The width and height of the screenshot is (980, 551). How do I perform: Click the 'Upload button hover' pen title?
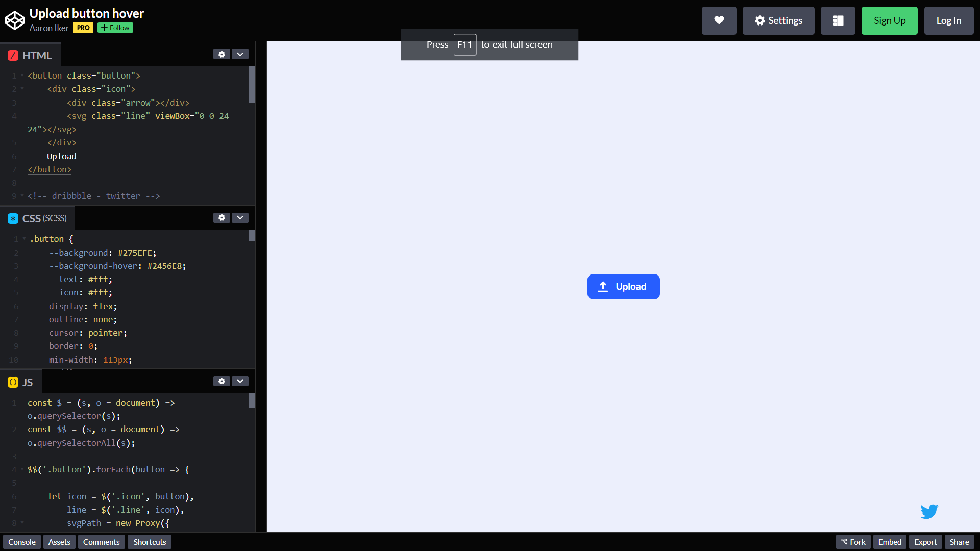pos(87,13)
